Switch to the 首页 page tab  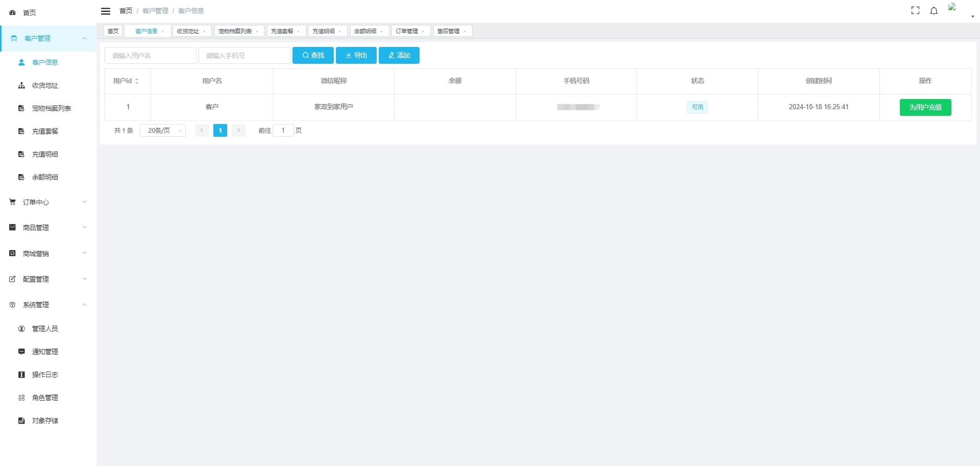(113, 31)
